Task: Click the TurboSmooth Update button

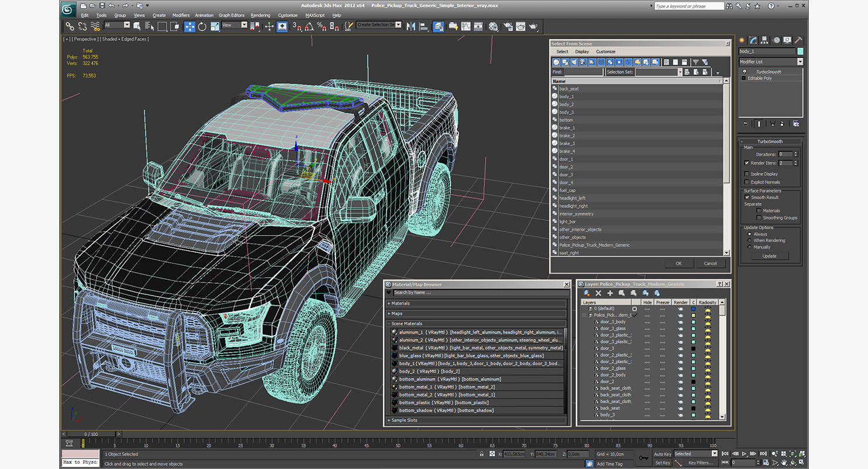Action: point(769,256)
